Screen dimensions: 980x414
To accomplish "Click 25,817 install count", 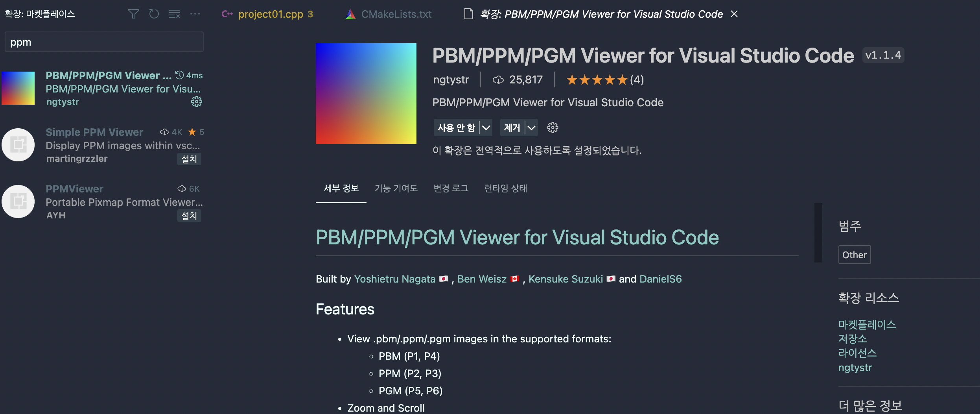I will click(526, 80).
